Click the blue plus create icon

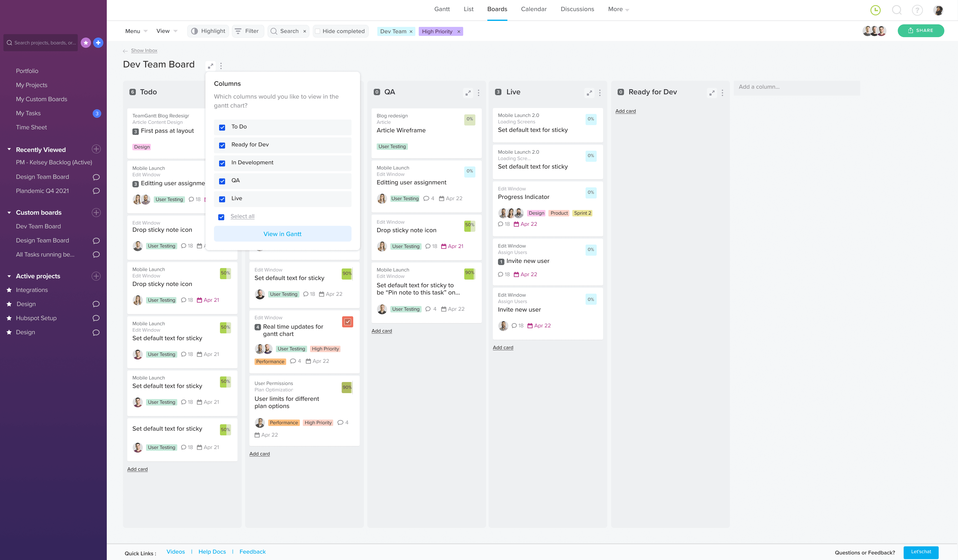[x=98, y=43]
